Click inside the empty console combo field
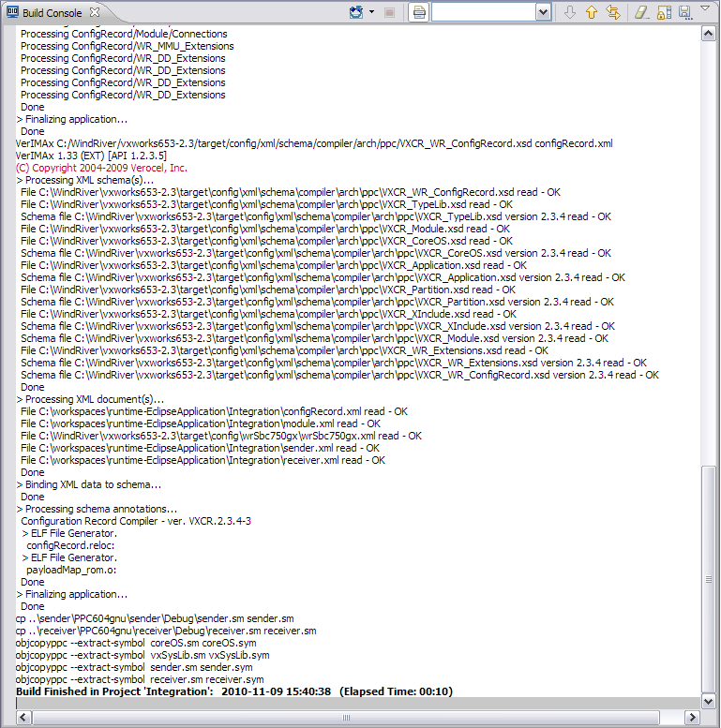 (483, 12)
